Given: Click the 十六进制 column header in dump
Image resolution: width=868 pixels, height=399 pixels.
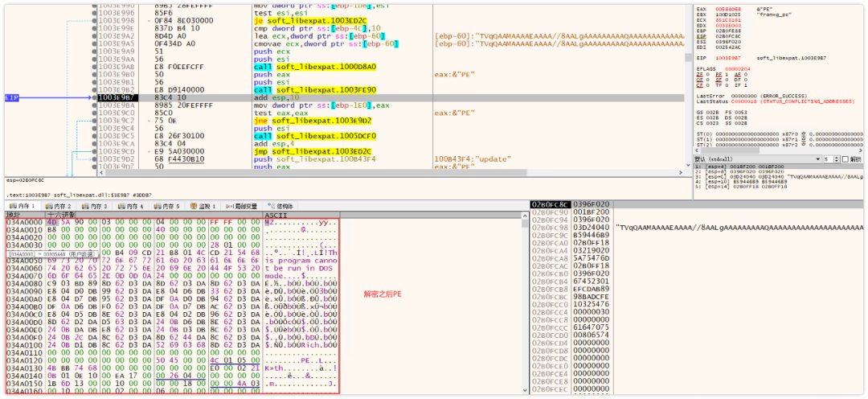Looking at the screenshot, I should click(x=154, y=215).
